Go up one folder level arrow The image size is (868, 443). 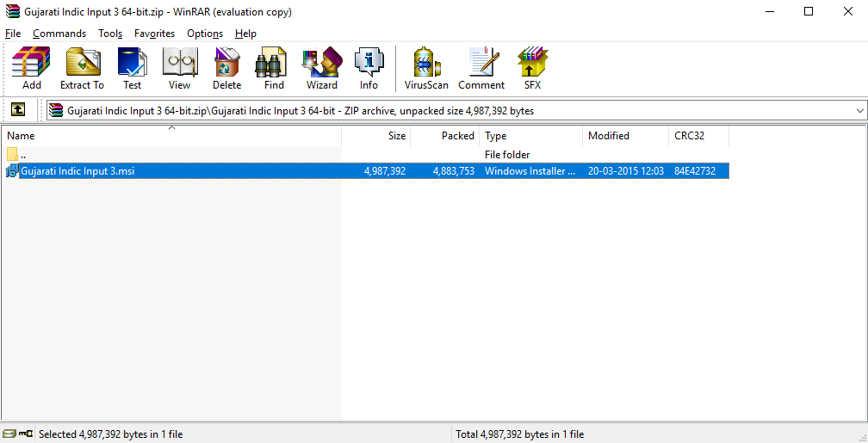click(x=18, y=111)
